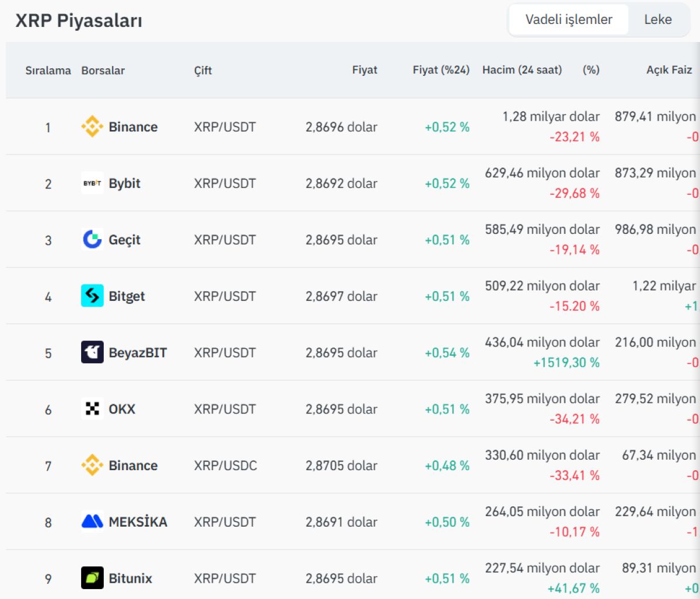Click the price 2,8696 dolar
Screen dimensions: 700x599
pyautogui.click(x=341, y=127)
